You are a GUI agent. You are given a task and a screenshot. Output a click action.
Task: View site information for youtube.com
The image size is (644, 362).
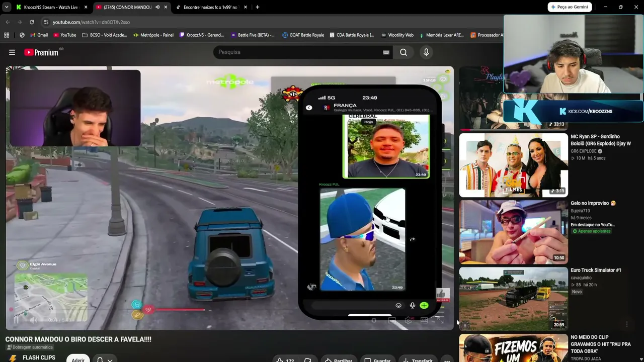pos(46,22)
